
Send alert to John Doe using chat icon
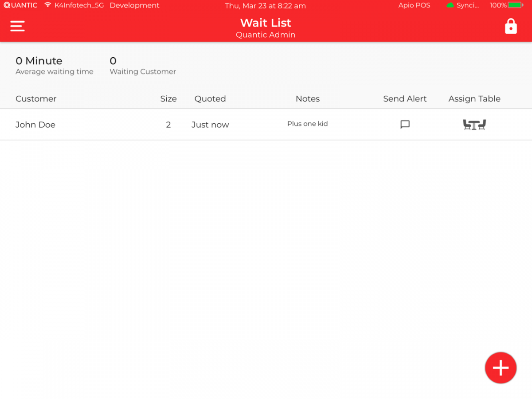[x=404, y=125]
